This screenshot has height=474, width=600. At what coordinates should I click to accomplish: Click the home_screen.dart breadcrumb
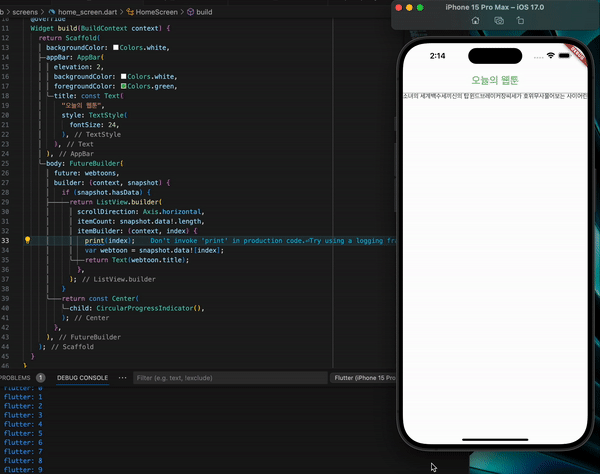pos(87,12)
